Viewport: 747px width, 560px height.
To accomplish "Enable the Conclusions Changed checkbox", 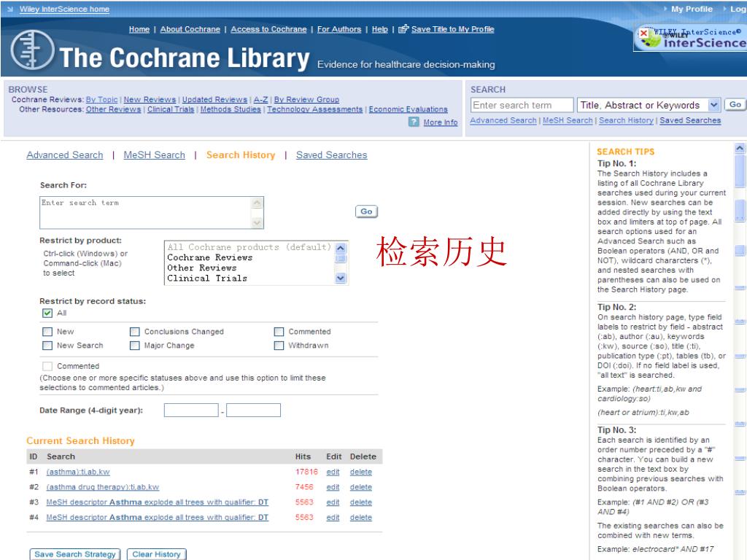I will coord(135,332).
